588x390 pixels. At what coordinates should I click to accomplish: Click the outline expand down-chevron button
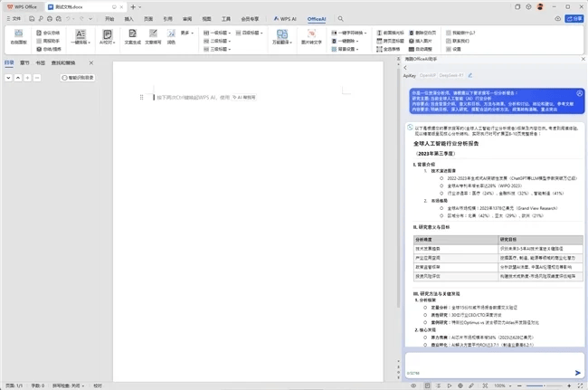point(8,78)
